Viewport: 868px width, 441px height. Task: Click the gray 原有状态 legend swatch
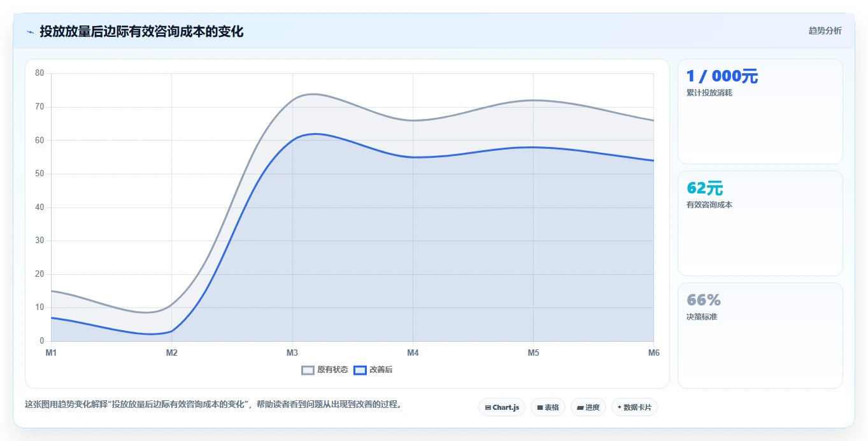click(x=308, y=370)
